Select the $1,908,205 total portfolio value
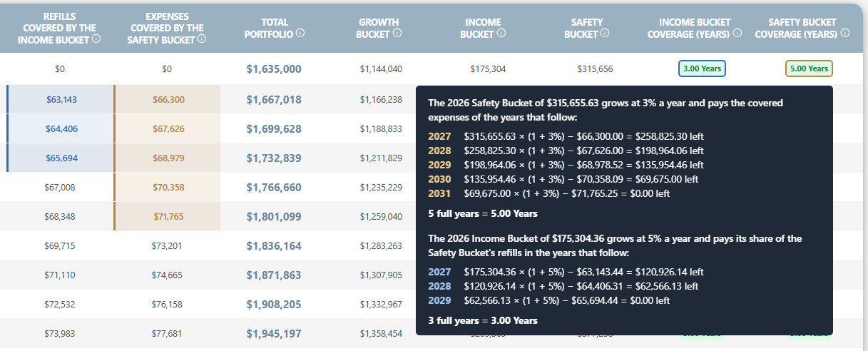Screen dimensions: 868x351 pos(274,304)
